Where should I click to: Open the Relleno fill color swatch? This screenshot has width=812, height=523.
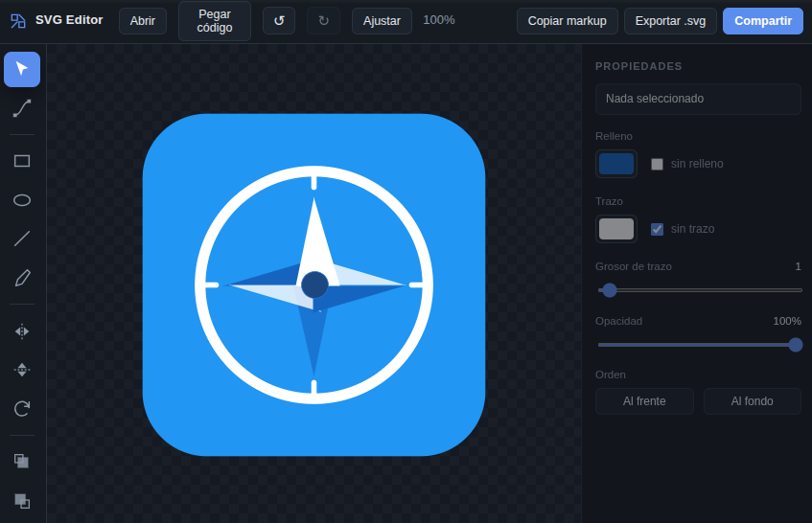pos(616,164)
